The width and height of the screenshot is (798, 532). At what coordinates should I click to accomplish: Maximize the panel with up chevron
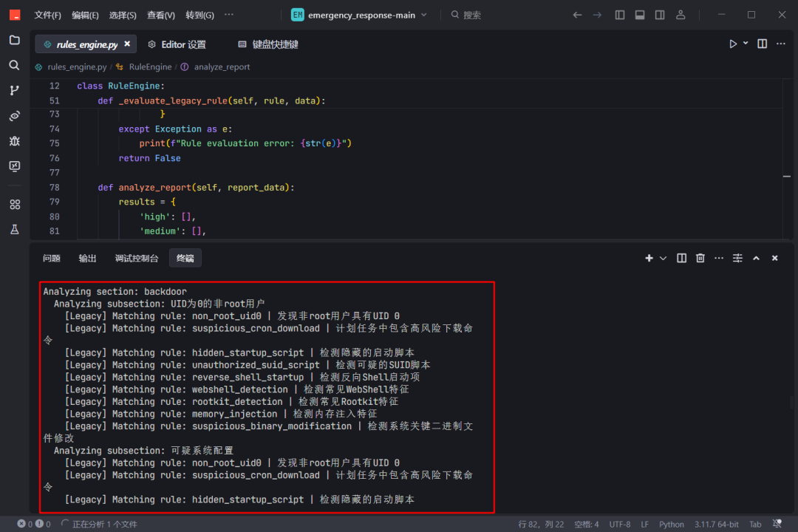[x=757, y=258]
